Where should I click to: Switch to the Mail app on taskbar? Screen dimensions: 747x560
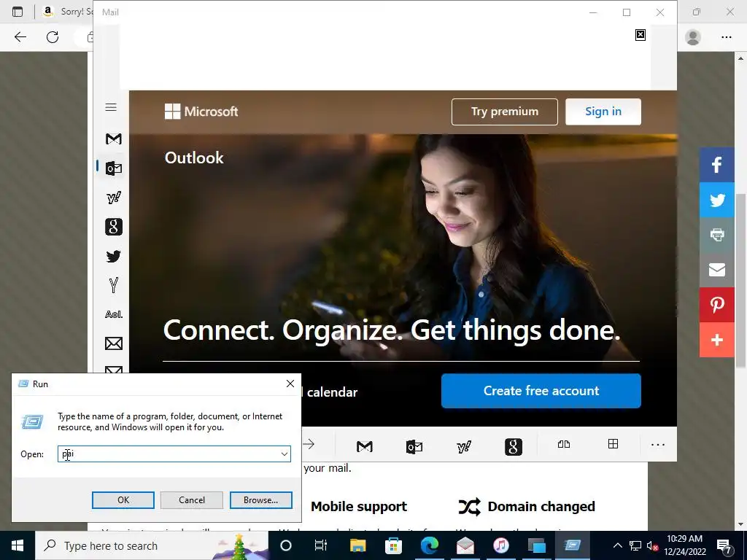tap(465, 545)
